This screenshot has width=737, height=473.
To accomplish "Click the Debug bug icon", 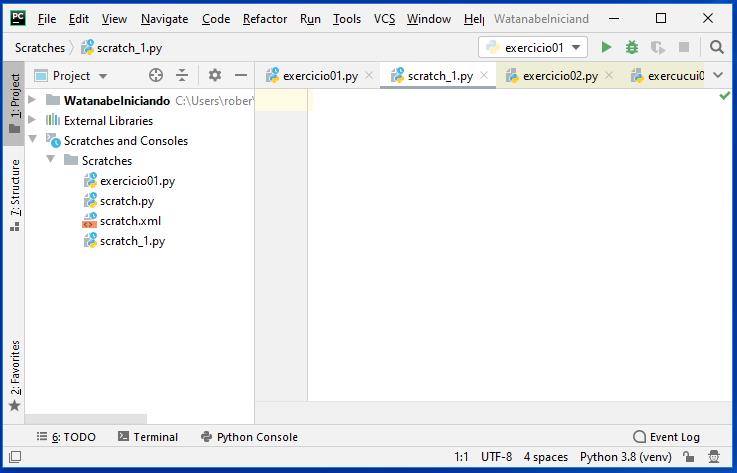I will [632, 47].
